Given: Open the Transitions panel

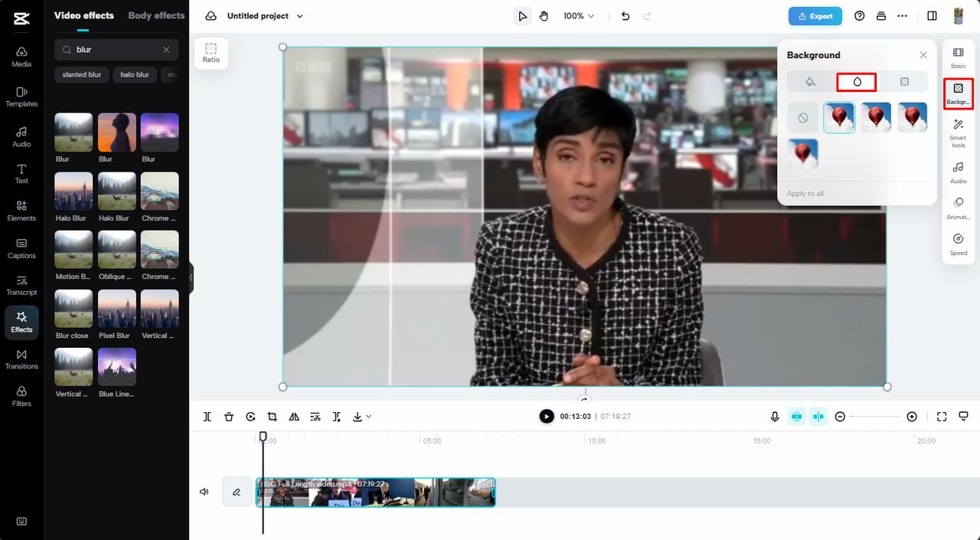Looking at the screenshot, I should coord(21,359).
